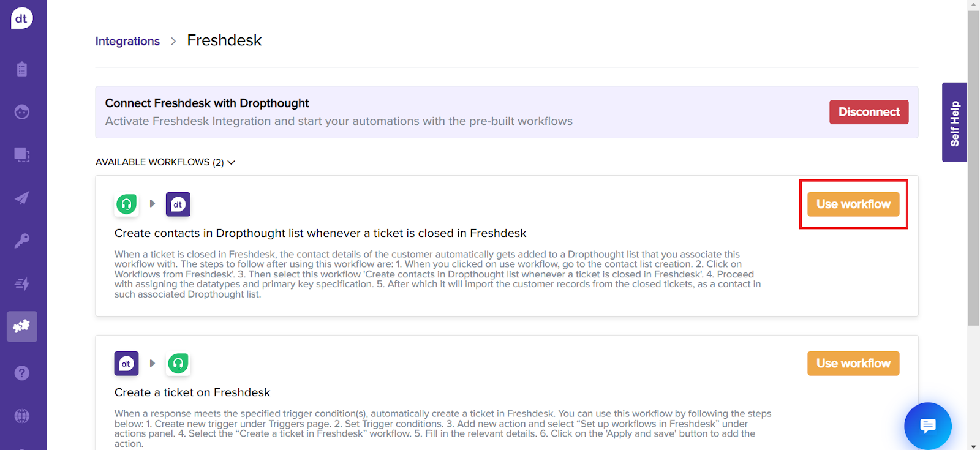Click the green Freshdesk icon in first workflow
Image resolution: width=980 pixels, height=450 pixels.
(x=127, y=204)
